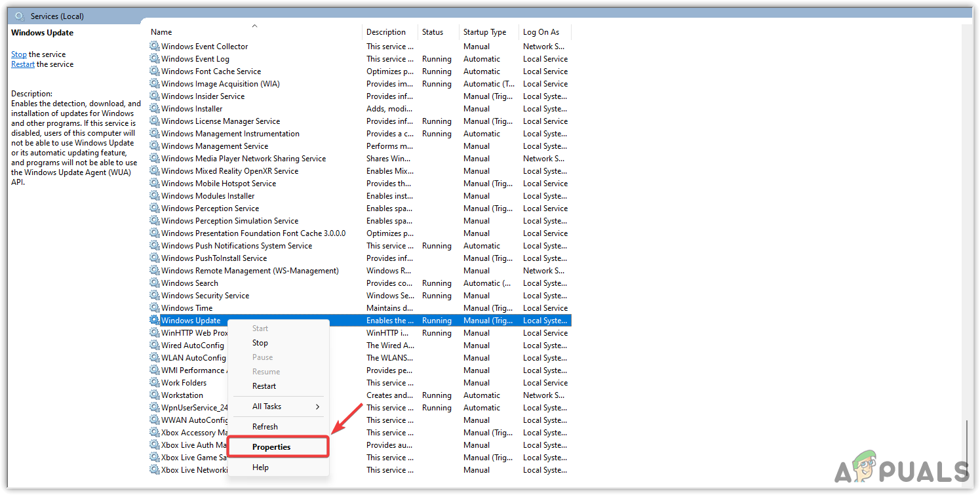
Task: Select the Windows Modules Installer row name
Action: click(x=208, y=196)
